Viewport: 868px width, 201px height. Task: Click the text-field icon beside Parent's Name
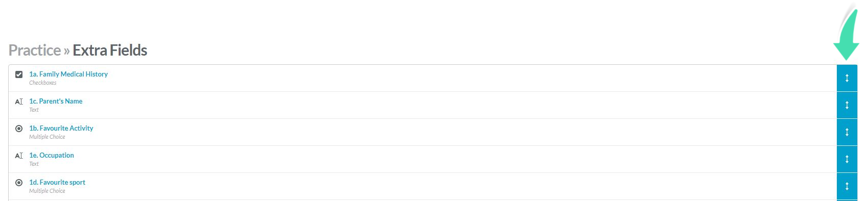click(x=19, y=102)
